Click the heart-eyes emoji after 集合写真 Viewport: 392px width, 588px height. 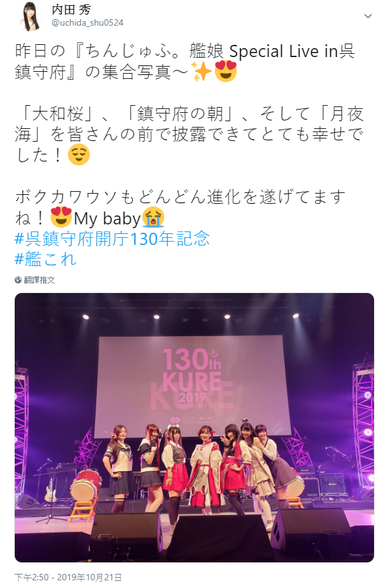coord(225,71)
